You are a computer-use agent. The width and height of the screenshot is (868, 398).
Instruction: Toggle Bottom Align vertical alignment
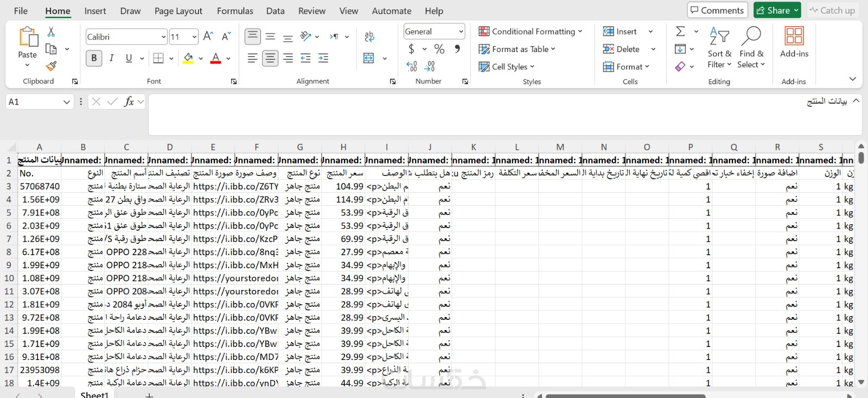[x=288, y=36]
